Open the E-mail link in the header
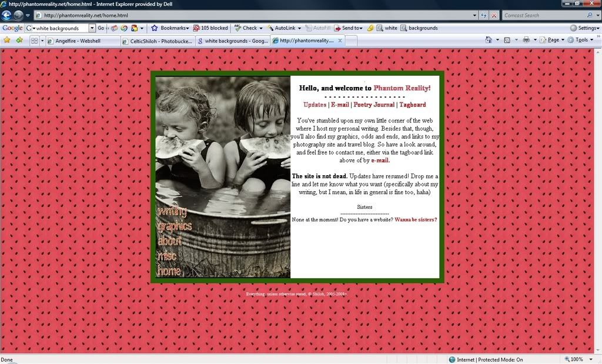602x364 pixels. [x=340, y=105]
